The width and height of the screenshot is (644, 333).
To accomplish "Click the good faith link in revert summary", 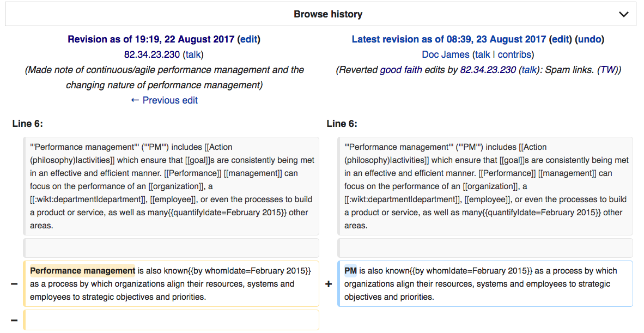I will (400, 70).
